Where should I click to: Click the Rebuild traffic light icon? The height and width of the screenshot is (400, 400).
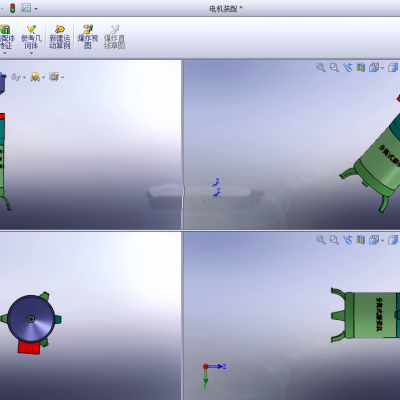click(13, 8)
